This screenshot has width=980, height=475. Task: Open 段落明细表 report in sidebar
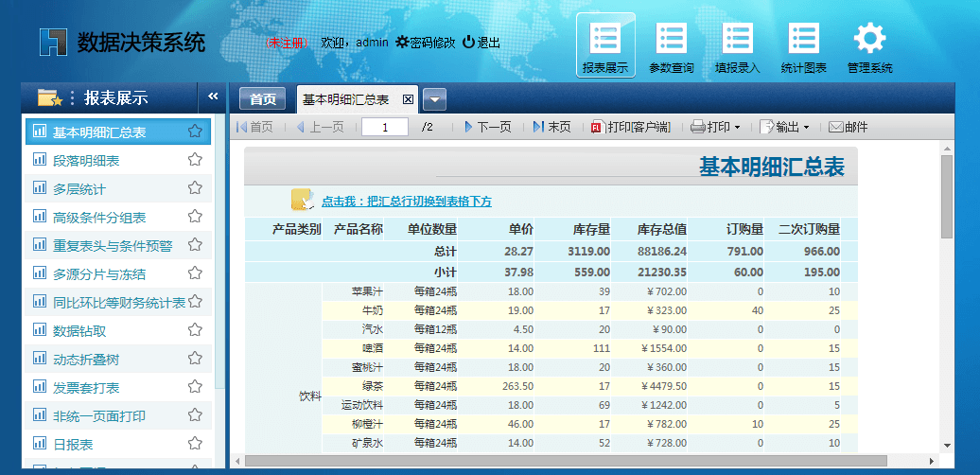coord(86,161)
